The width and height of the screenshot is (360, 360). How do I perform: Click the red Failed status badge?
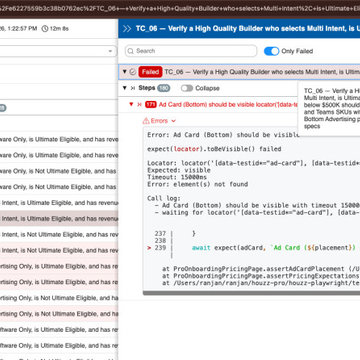point(150,72)
